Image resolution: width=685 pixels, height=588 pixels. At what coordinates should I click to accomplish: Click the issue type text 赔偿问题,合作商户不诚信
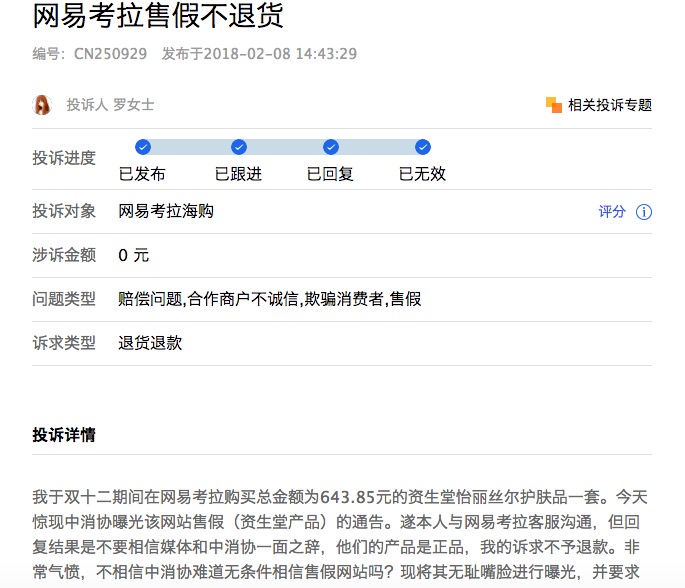(209, 299)
